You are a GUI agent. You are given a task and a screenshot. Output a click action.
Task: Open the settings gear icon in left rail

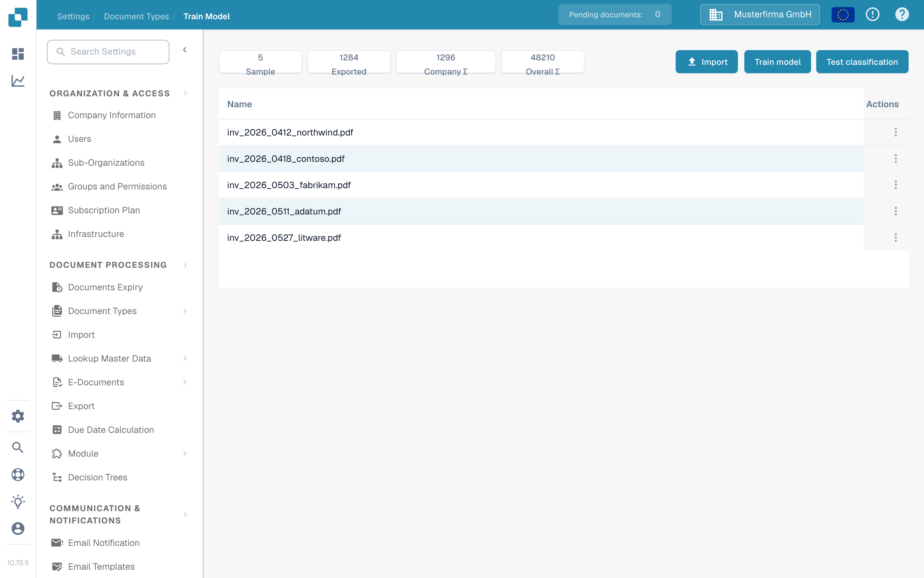[18, 416]
